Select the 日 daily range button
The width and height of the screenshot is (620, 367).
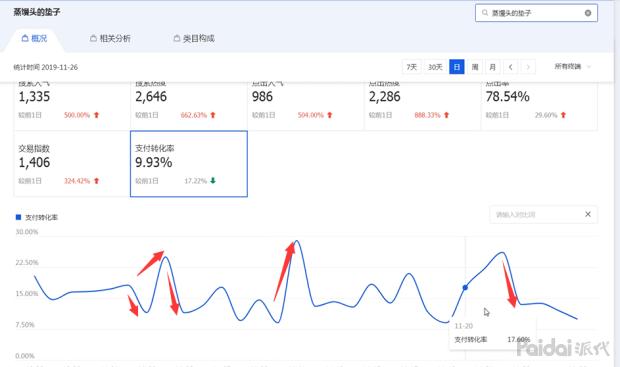point(457,67)
